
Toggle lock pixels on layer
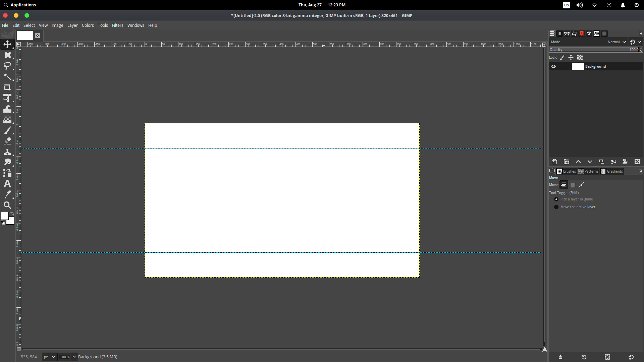click(562, 57)
